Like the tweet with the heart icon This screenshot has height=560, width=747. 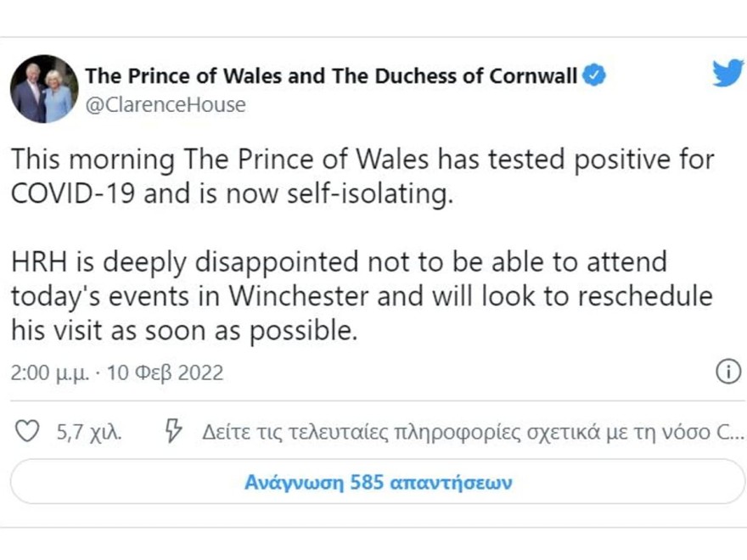tap(28, 432)
